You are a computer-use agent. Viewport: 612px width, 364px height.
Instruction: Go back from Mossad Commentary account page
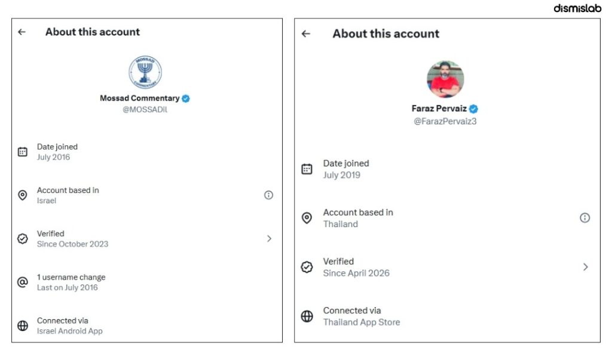[x=22, y=32]
